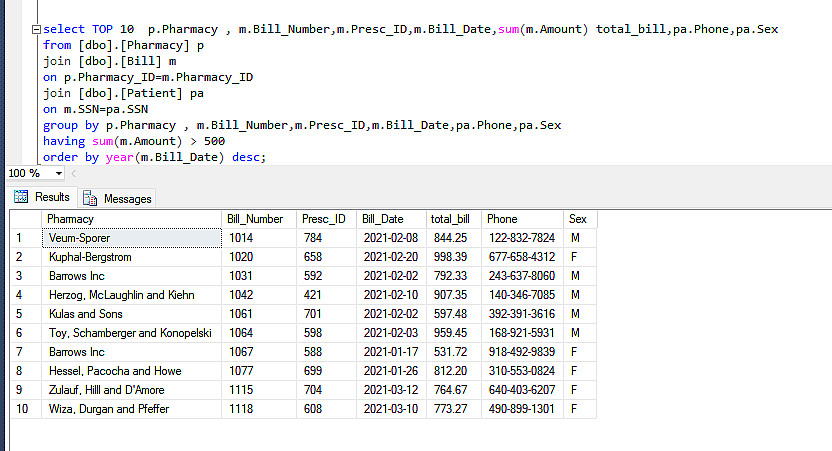Click the Messages tab icon
The width and height of the screenshot is (832, 451).
point(90,198)
